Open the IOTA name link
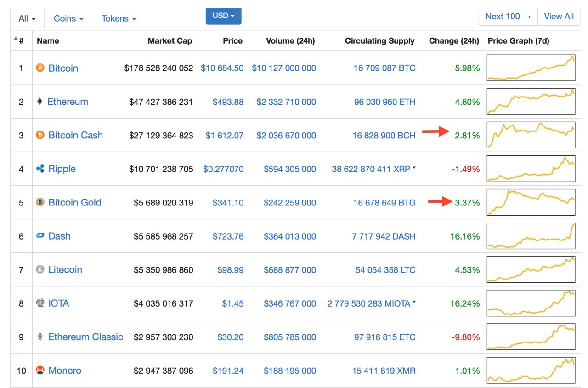 [59, 303]
